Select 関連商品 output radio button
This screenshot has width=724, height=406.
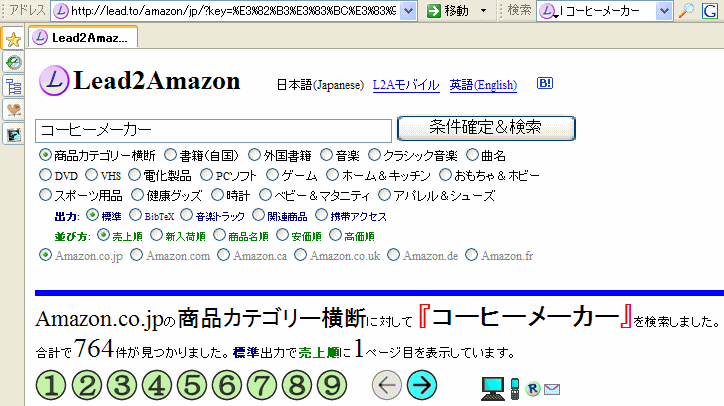point(258,215)
